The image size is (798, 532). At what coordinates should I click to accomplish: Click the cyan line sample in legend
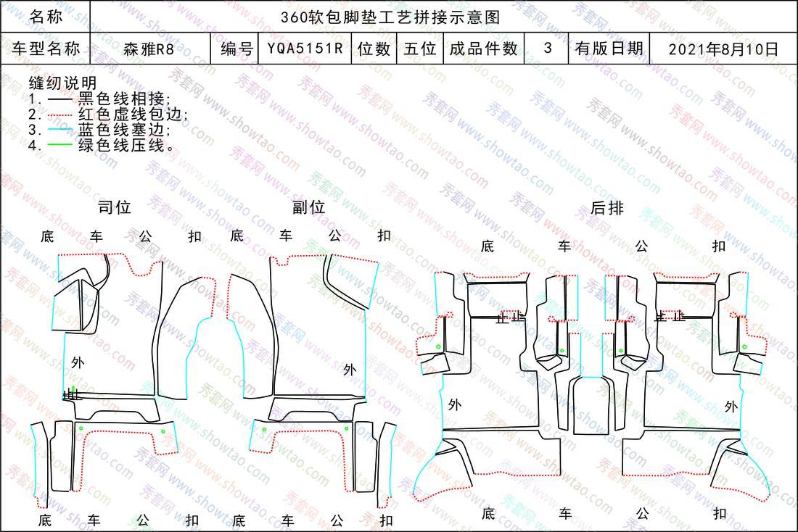tap(59, 130)
